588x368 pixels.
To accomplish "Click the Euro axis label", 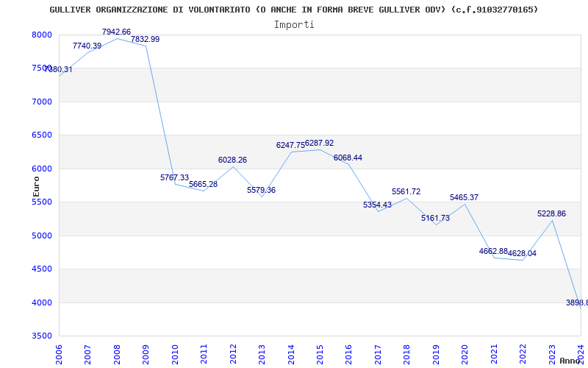I will click(36, 186).
